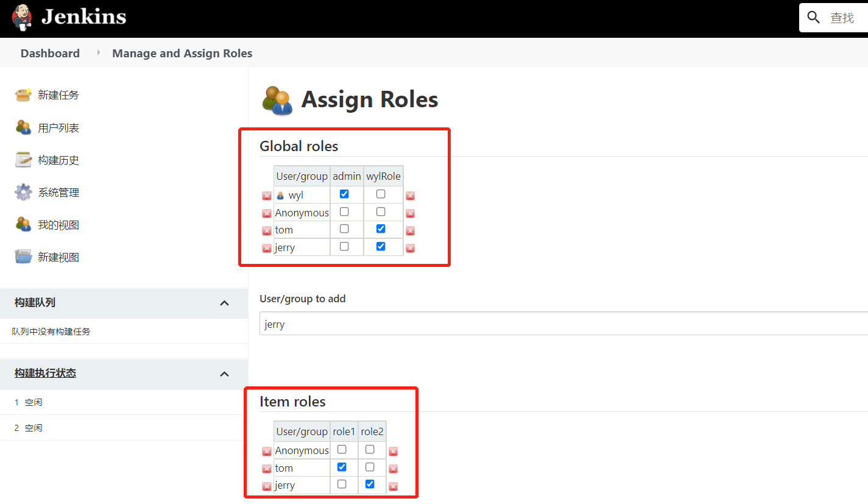The height and width of the screenshot is (504, 868).
Task: Enable role1 for Anonymous in Item roles
Action: point(342,449)
